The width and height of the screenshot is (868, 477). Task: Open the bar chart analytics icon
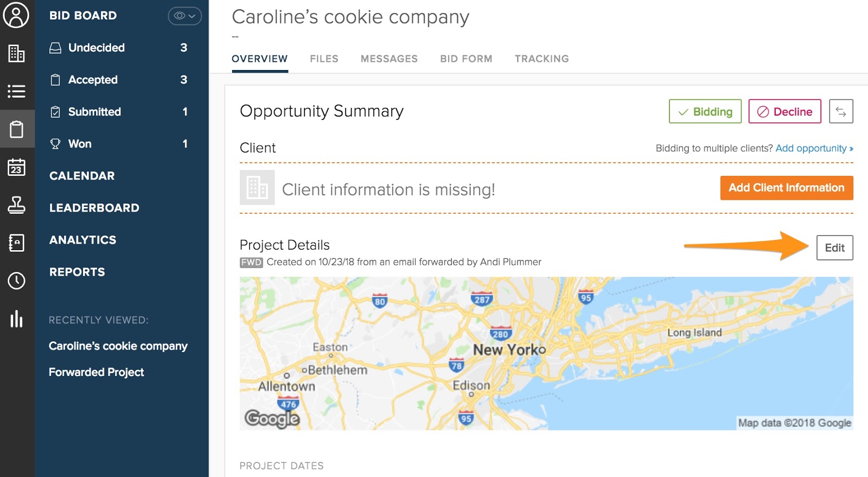click(16, 319)
